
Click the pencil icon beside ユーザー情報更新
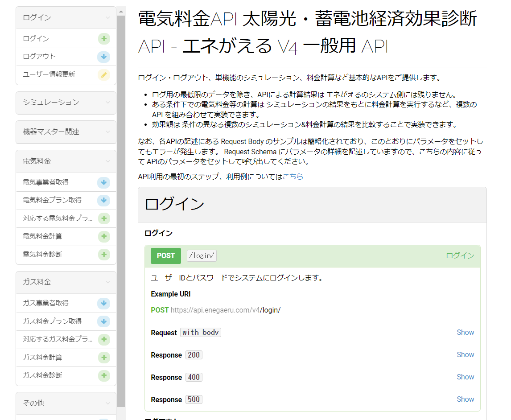click(104, 75)
